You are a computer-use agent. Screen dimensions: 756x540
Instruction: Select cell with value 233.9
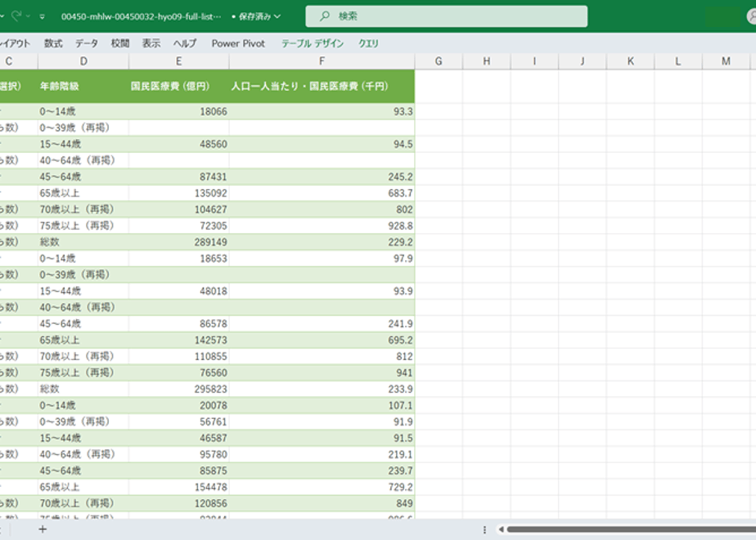tap(322, 389)
